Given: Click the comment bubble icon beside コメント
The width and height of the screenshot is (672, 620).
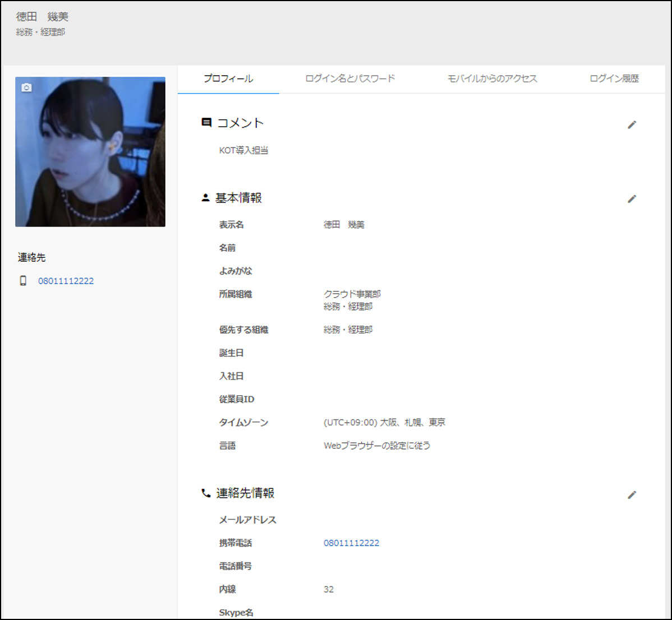Looking at the screenshot, I should pyautogui.click(x=206, y=122).
